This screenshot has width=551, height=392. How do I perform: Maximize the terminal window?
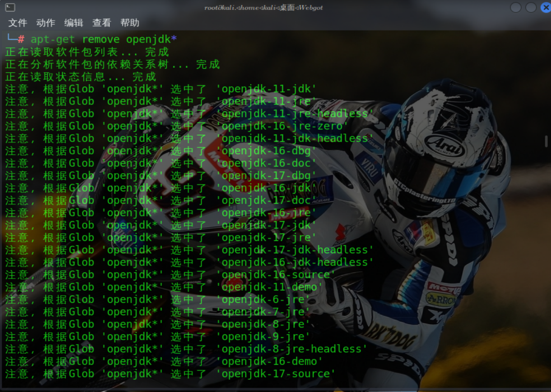point(531,7)
